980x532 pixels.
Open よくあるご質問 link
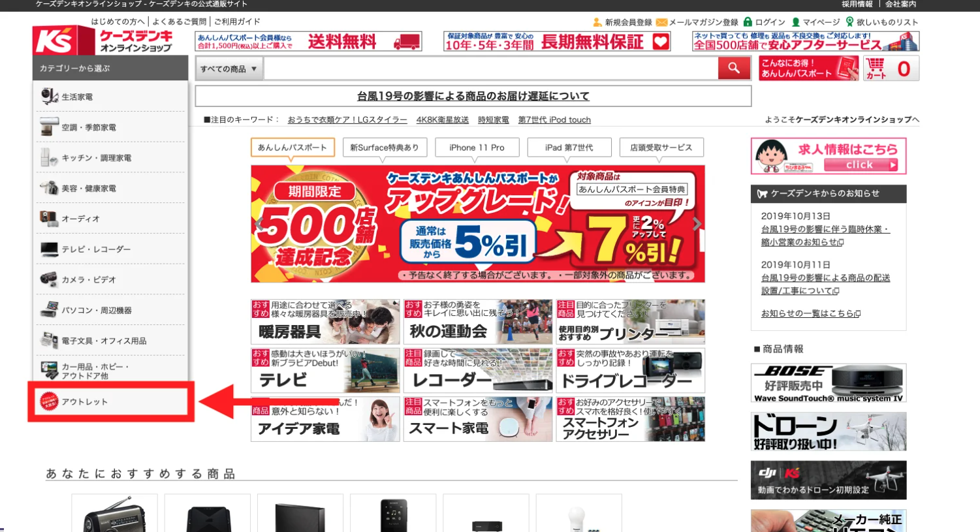pos(179,22)
